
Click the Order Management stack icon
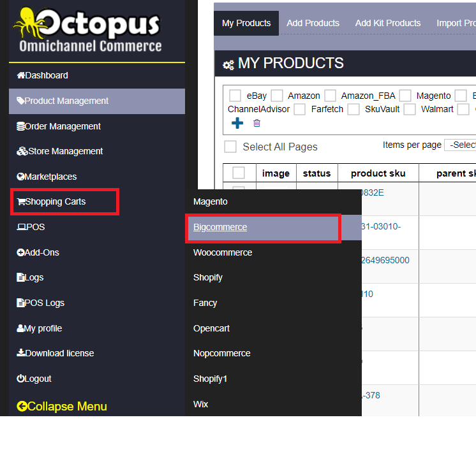(20, 126)
